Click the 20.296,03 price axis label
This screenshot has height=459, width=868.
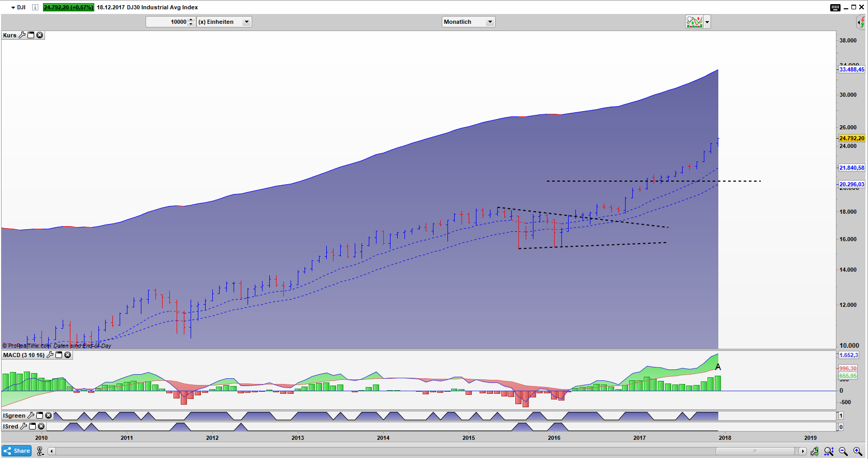(x=851, y=184)
